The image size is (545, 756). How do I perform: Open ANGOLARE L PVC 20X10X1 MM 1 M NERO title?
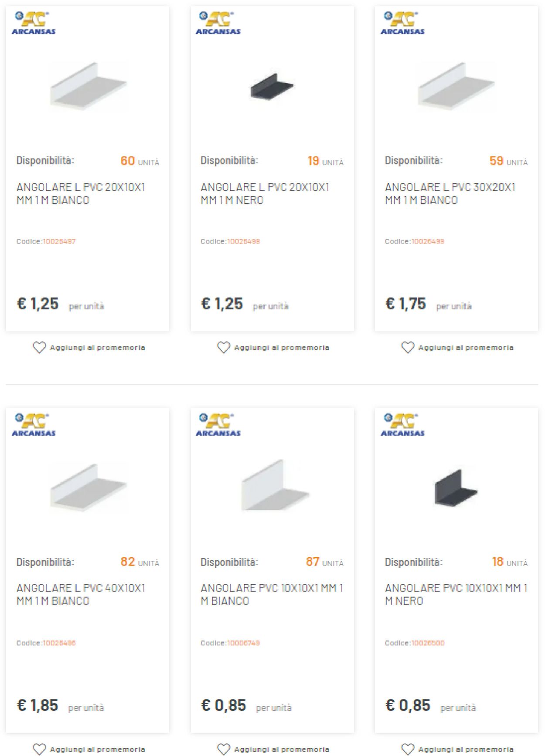pos(265,193)
